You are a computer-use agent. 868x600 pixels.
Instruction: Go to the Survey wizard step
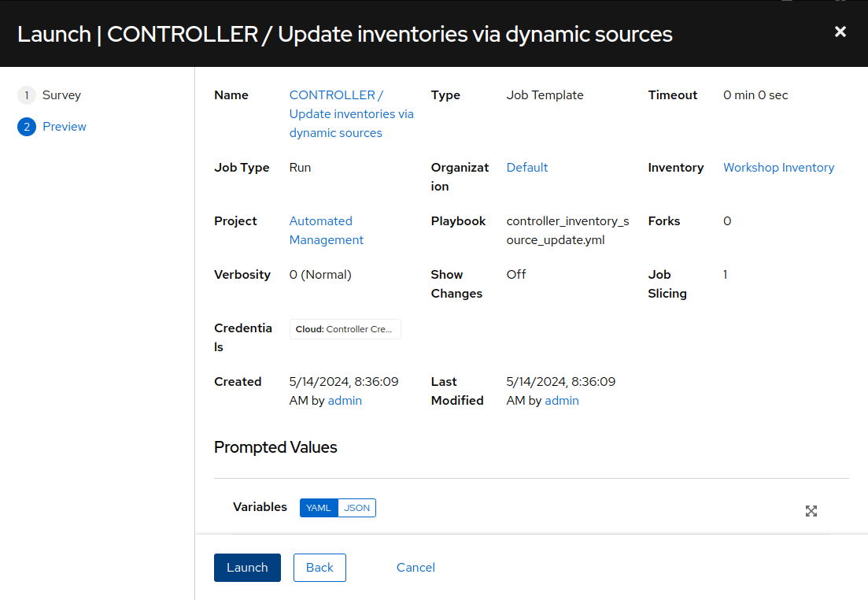tap(61, 94)
